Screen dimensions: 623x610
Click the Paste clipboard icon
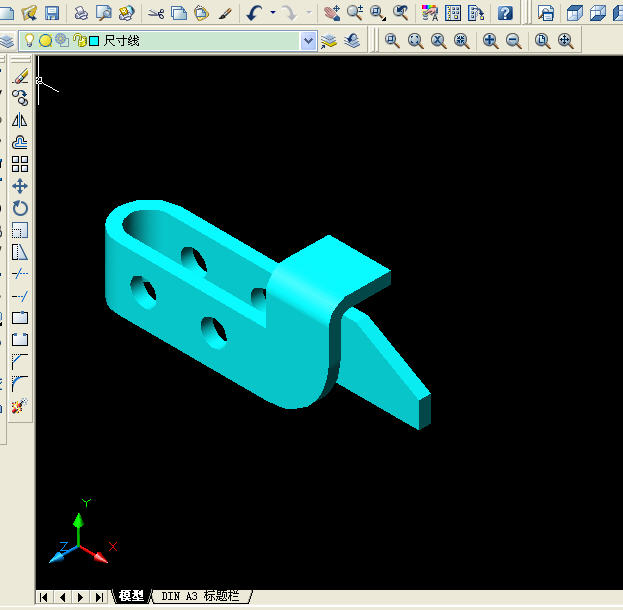pyautogui.click(x=201, y=13)
